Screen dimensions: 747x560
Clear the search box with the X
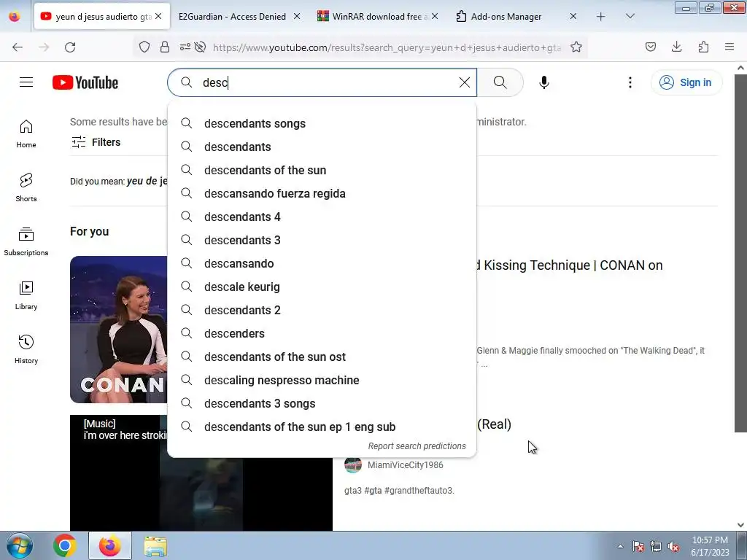coord(465,82)
